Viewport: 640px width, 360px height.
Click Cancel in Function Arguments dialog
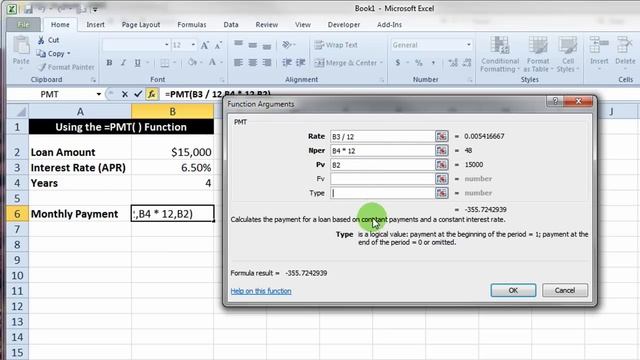tap(565, 290)
